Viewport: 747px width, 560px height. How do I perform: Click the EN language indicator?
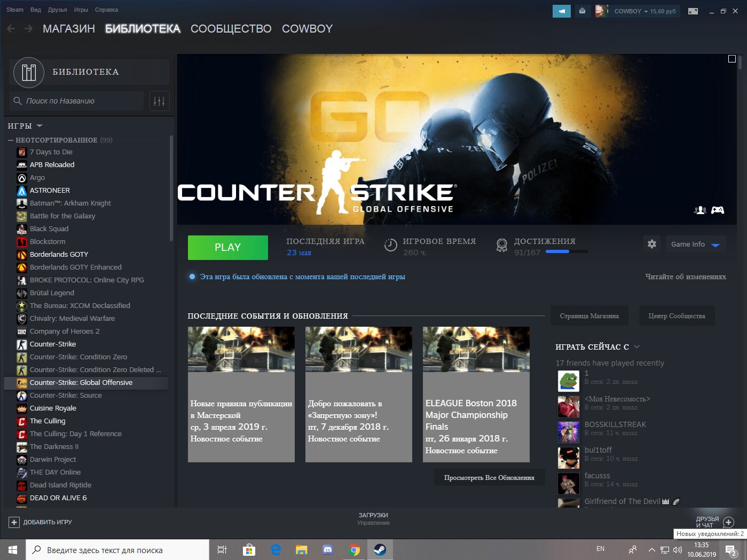pyautogui.click(x=601, y=549)
